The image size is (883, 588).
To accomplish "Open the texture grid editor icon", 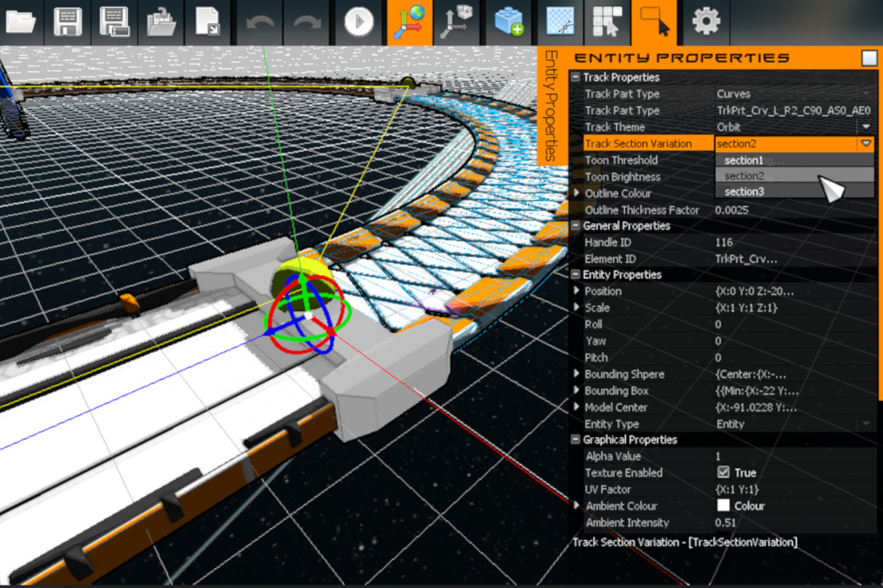I will click(x=559, y=22).
